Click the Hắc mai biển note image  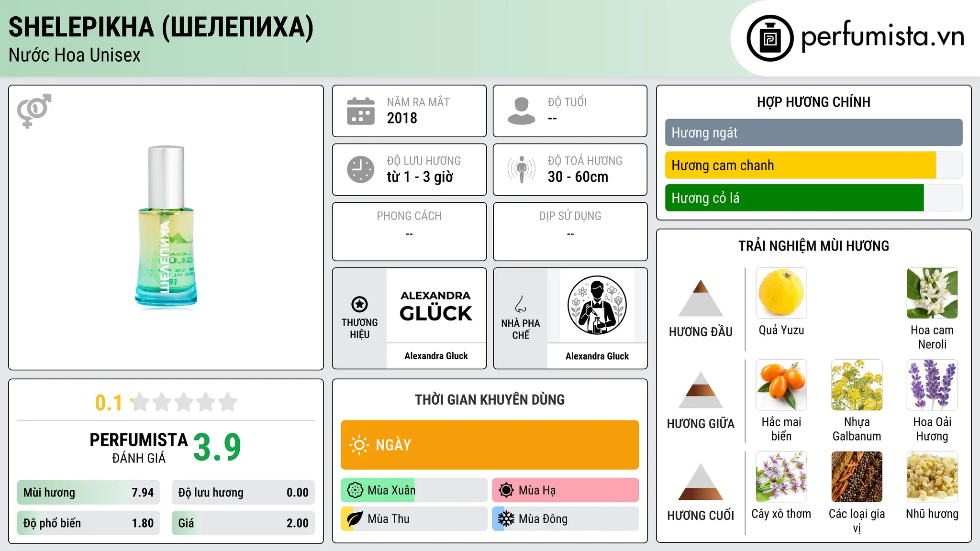pos(781,385)
